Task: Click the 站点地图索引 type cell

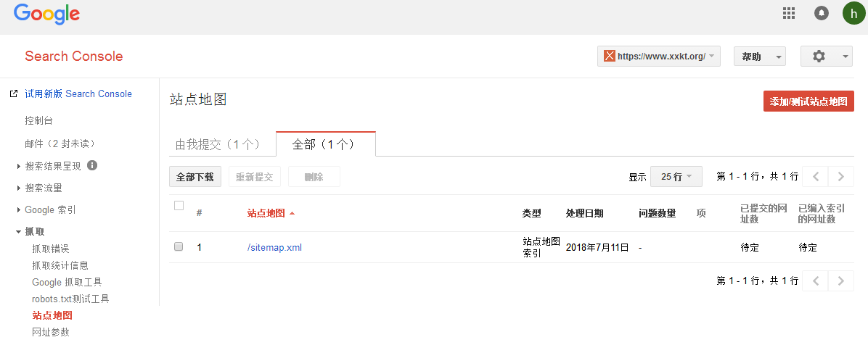Action: [x=541, y=247]
